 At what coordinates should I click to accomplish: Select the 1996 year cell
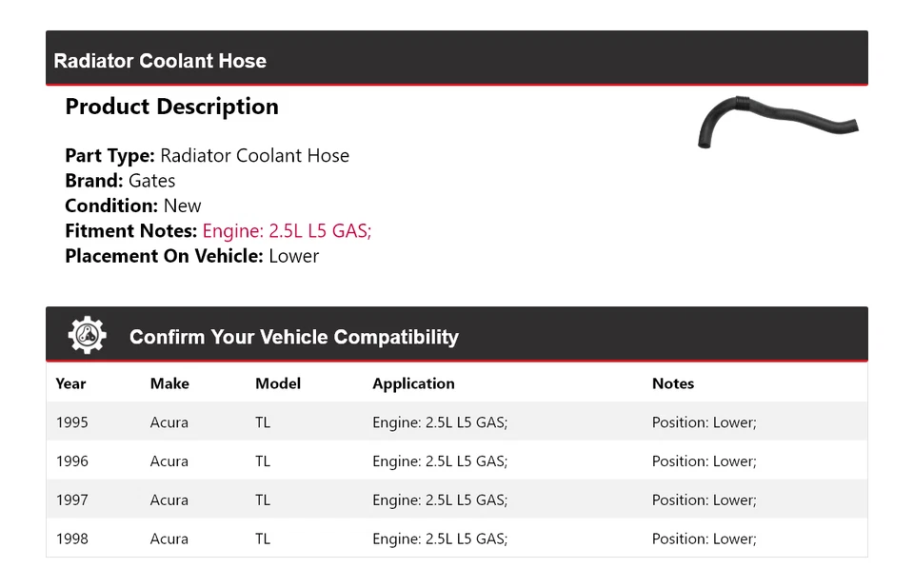tap(71, 461)
